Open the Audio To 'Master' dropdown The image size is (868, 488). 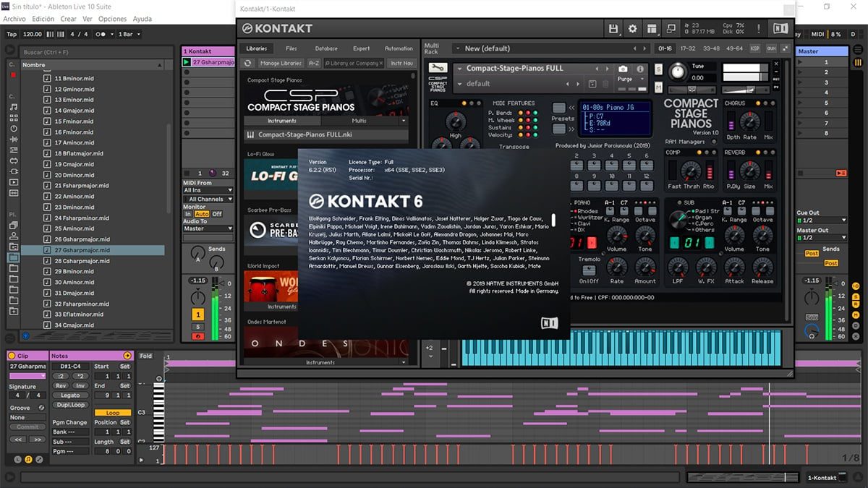[208, 228]
